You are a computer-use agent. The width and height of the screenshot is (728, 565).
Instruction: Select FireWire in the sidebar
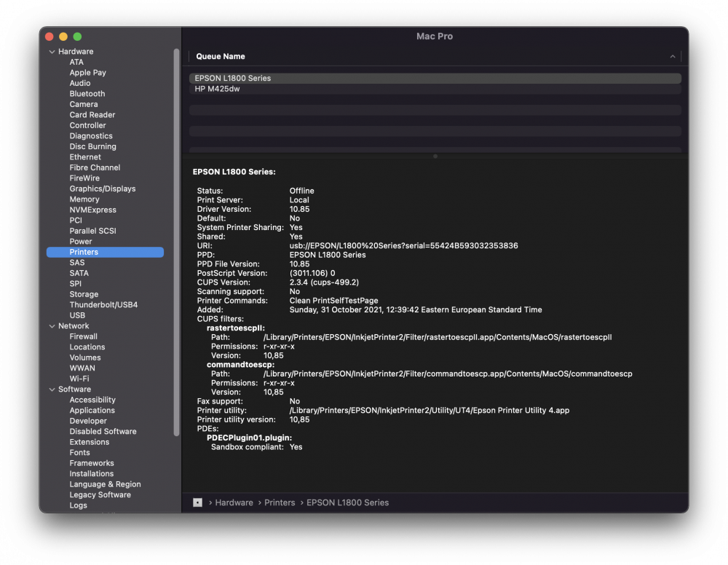[x=84, y=178]
